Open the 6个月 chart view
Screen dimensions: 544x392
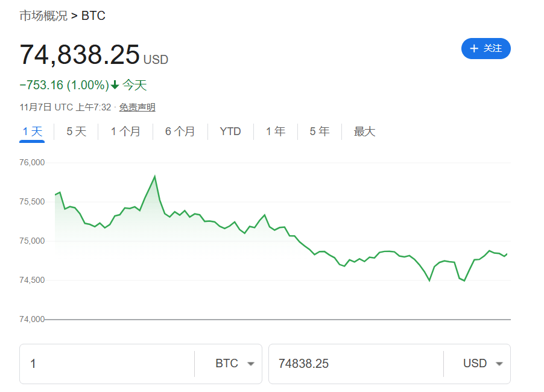[179, 131]
